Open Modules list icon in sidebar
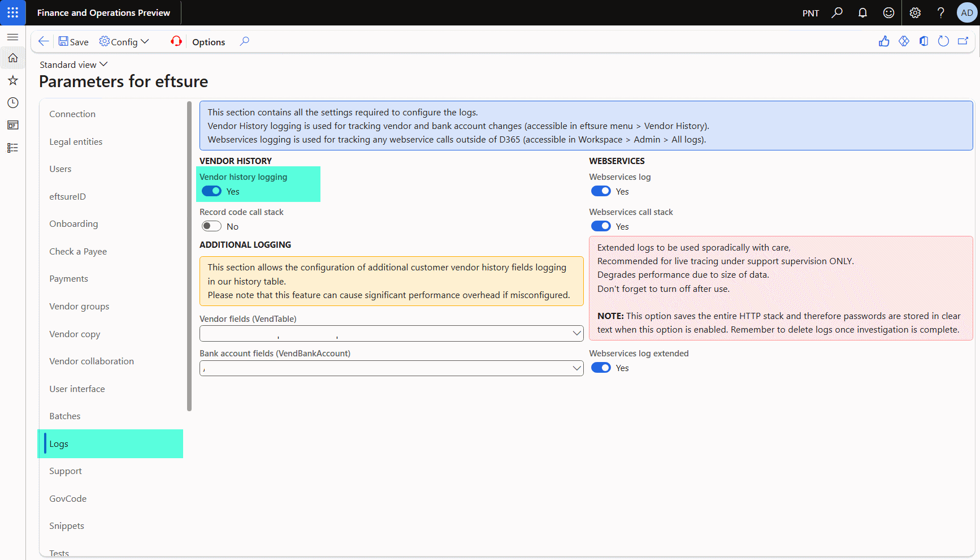The image size is (980, 560). [12, 148]
